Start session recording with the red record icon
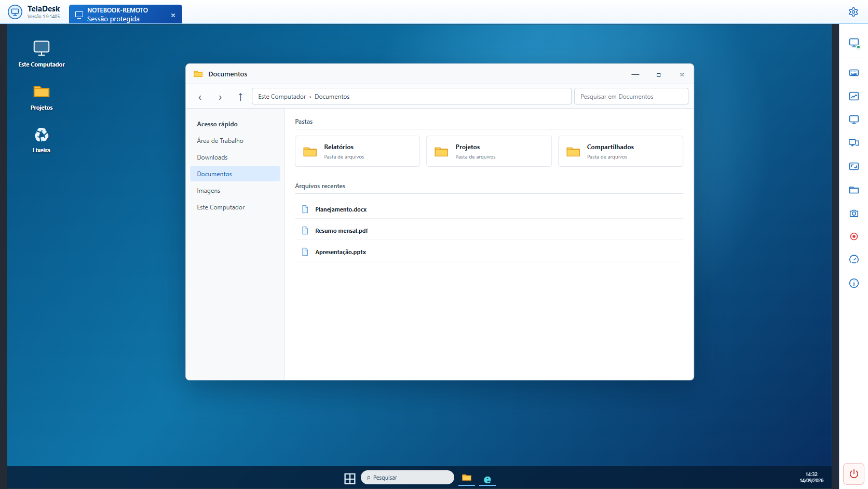The height and width of the screenshot is (489, 868). (x=854, y=236)
